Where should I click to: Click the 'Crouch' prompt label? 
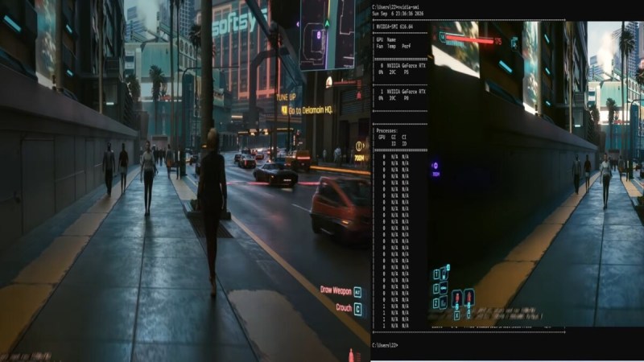point(344,307)
